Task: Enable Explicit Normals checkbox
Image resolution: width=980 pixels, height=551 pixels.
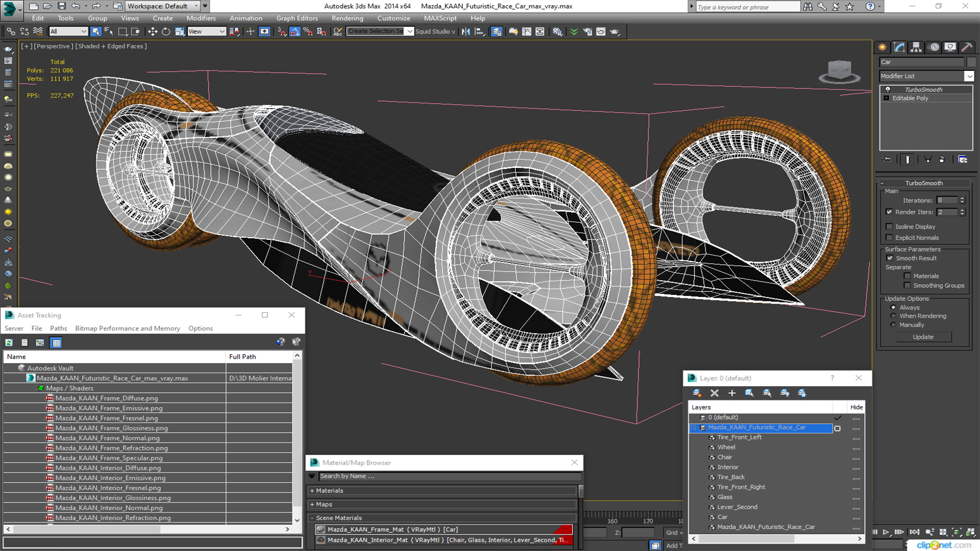Action: tap(889, 238)
